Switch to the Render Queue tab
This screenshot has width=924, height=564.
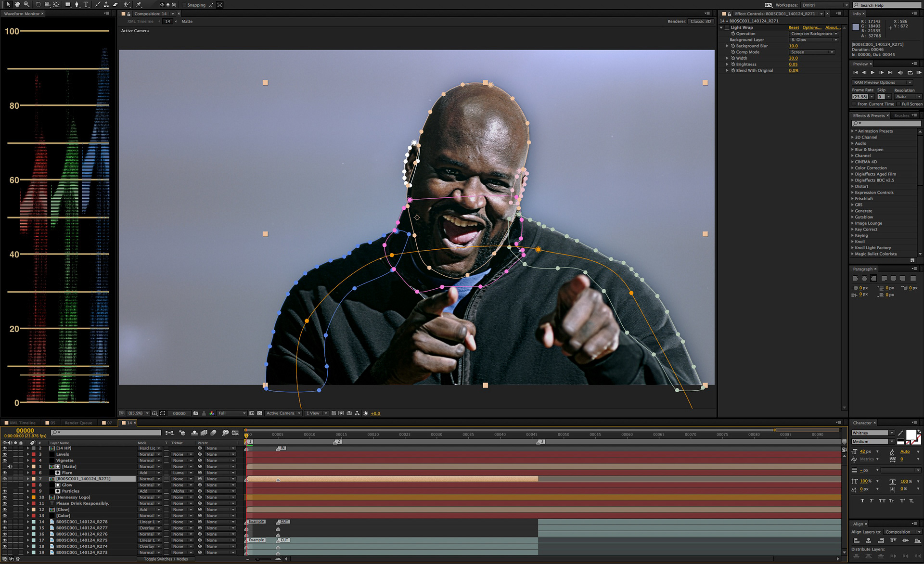tap(78, 423)
